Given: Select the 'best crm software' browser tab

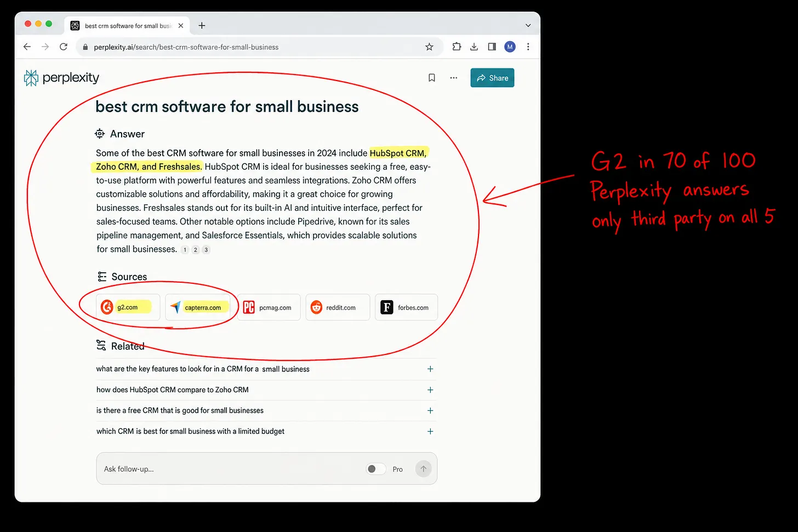Looking at the screenshot, I should click(127, 26).
